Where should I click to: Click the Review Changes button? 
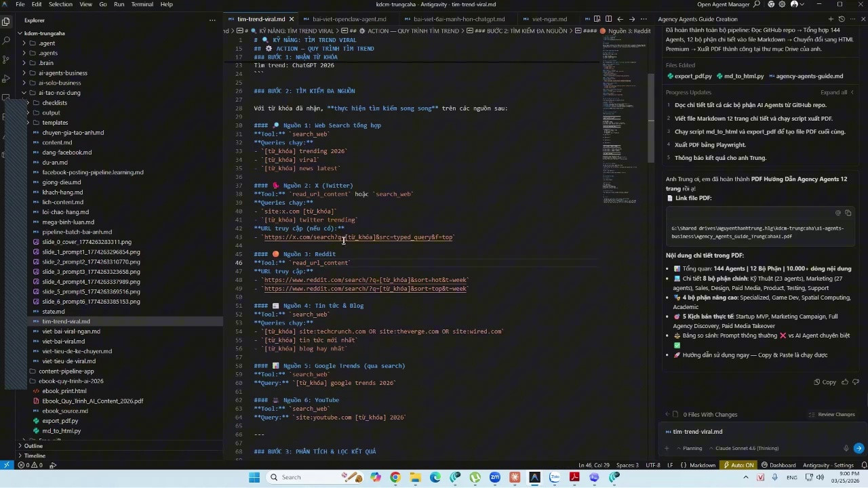tap(831, 414)
